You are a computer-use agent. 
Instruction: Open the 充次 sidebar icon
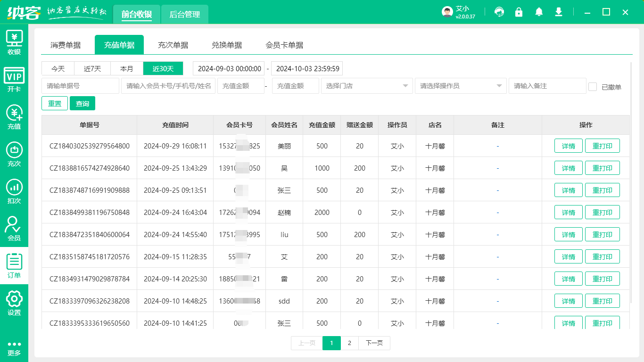coord(14,154)
